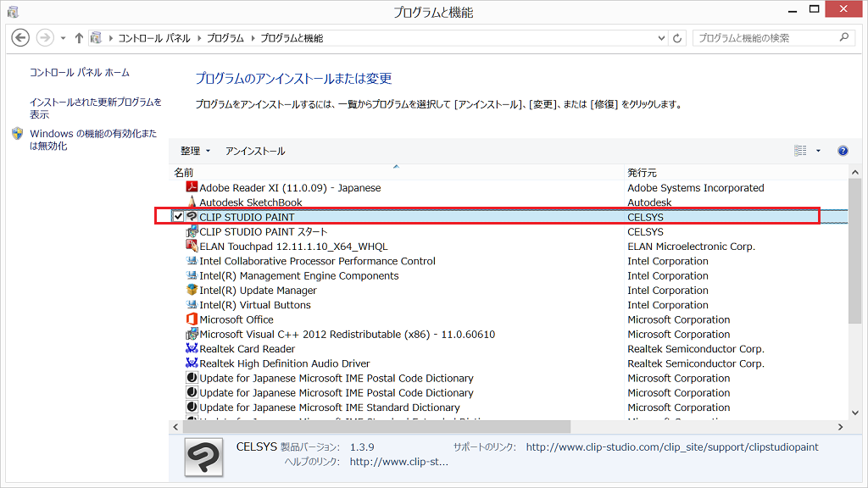Open Windows の機能の有効化または無効化 link
This screenshot has height=488, width=868.
pos(93,140)
